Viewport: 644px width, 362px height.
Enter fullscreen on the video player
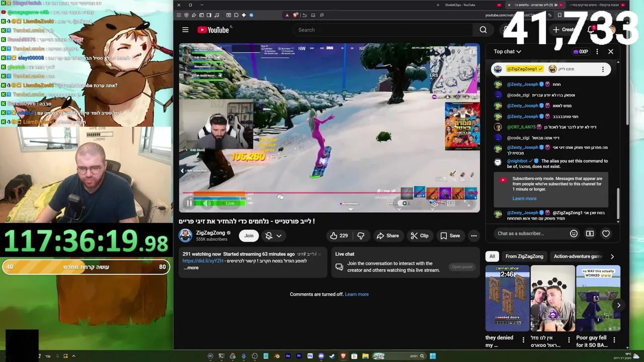(x=467, y=203)
